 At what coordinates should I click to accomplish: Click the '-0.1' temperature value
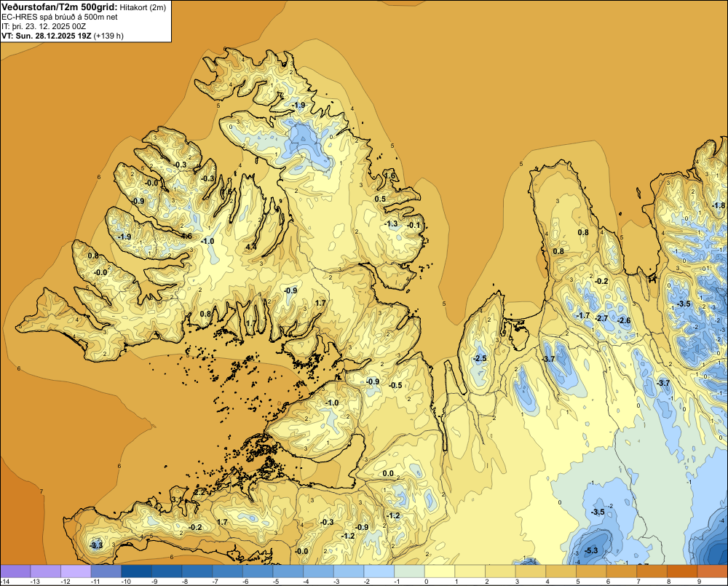(x=414, y=225)
